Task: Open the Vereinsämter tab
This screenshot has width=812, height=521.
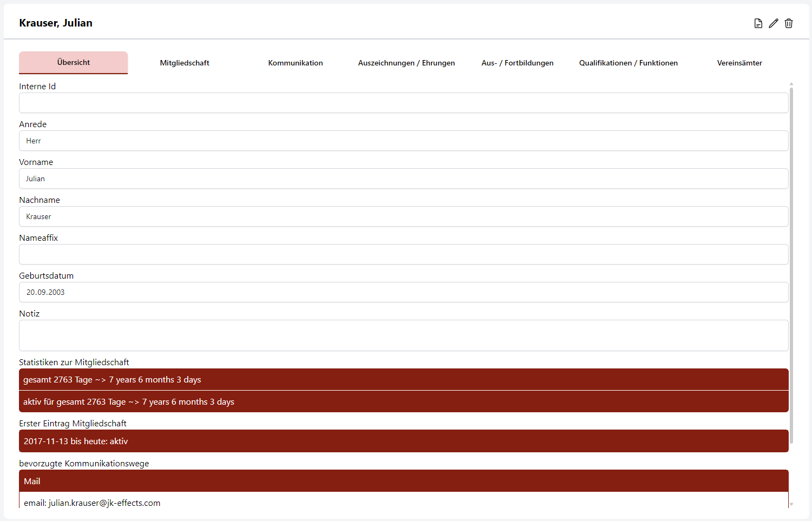Action: pyautogui.click(x=739, y=63)
